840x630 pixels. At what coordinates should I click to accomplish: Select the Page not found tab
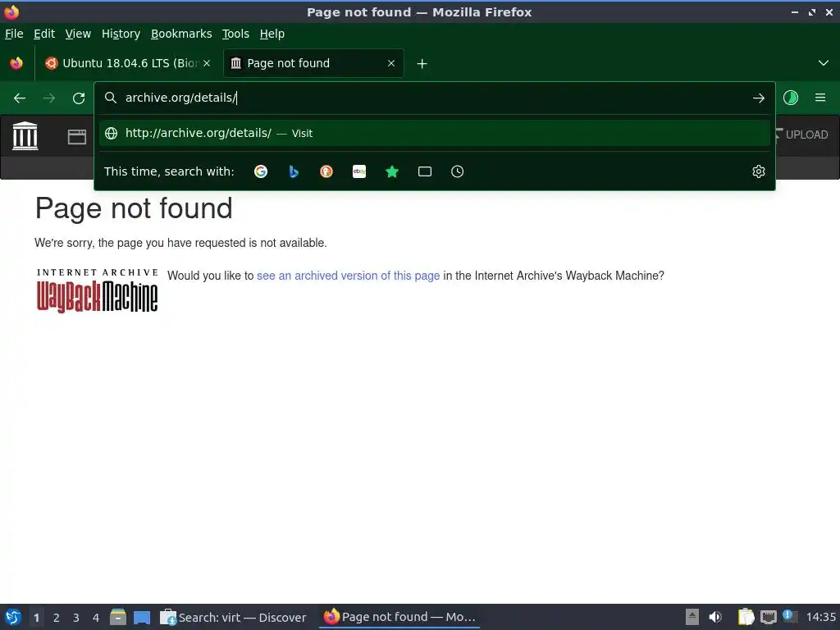tap(313, 63)
